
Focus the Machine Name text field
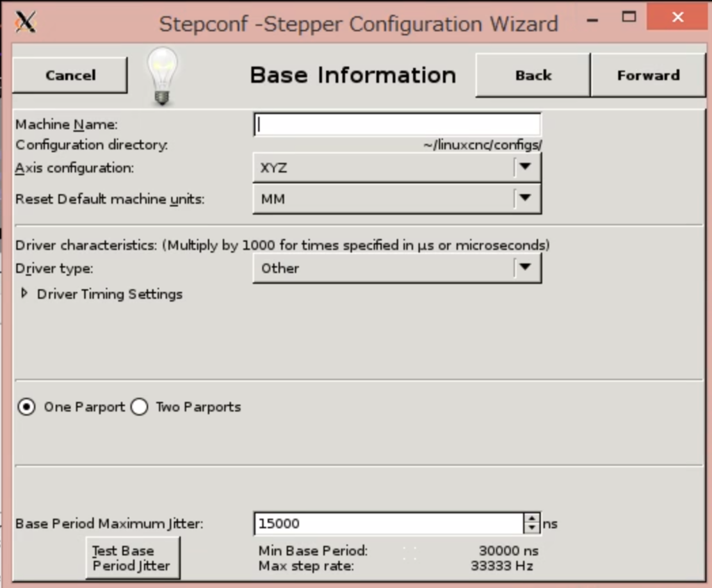[397, 124]
